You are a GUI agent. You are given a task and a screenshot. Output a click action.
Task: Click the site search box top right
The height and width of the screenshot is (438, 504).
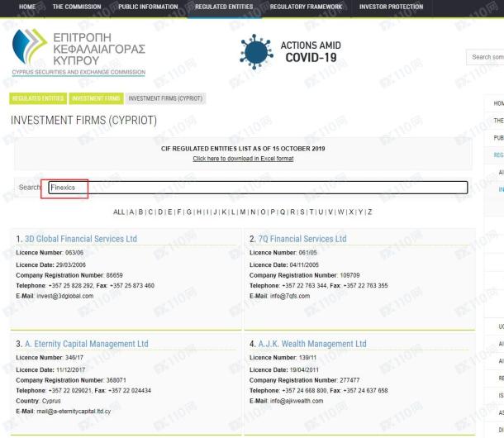click(x=485, y=57)
